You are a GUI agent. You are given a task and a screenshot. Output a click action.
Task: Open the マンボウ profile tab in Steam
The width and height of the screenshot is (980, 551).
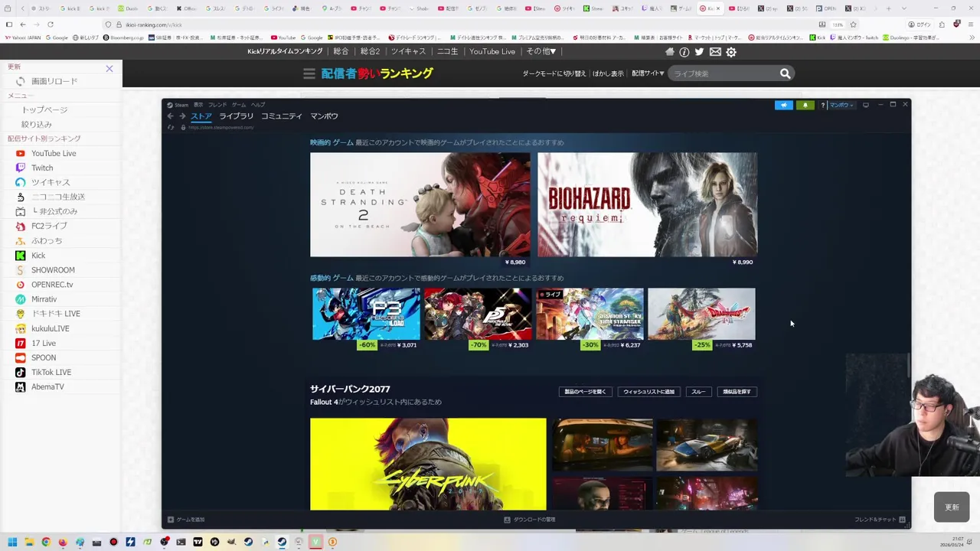pos(324,116)
